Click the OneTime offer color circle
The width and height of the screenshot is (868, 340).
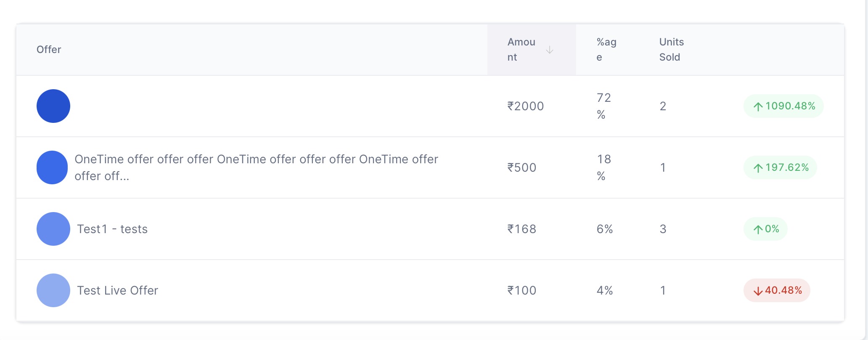coord(52,167)
